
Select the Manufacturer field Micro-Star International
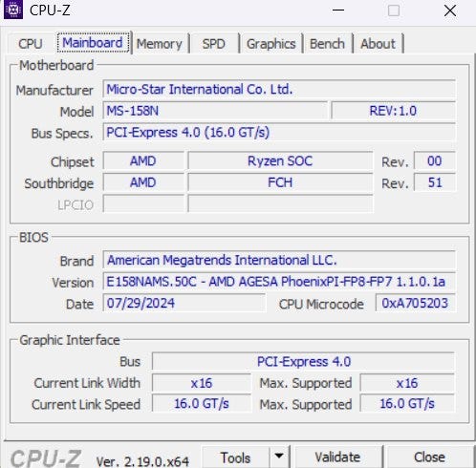(x=279, y=89)
